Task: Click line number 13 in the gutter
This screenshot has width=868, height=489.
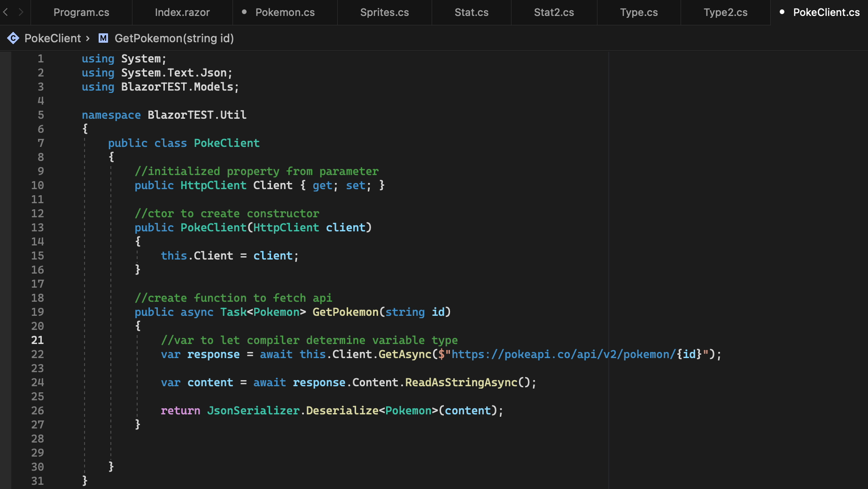Action: [x=38, y=228]
